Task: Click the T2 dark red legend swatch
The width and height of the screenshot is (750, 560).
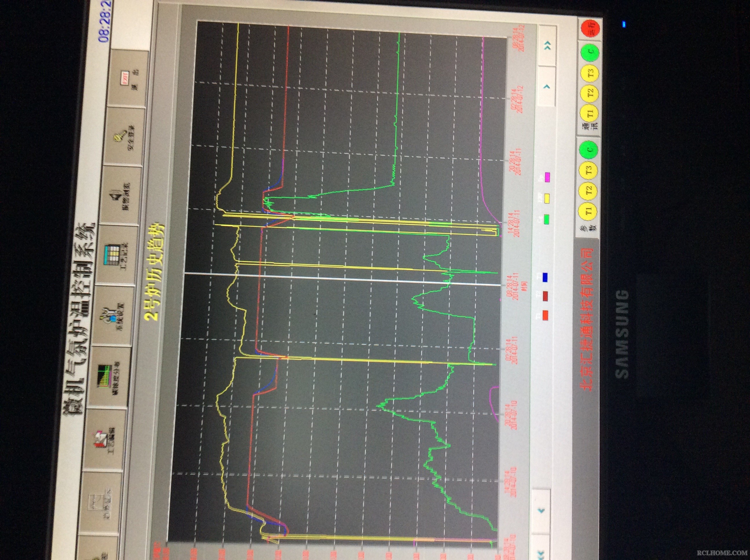Action: click(x=545, y=296)
